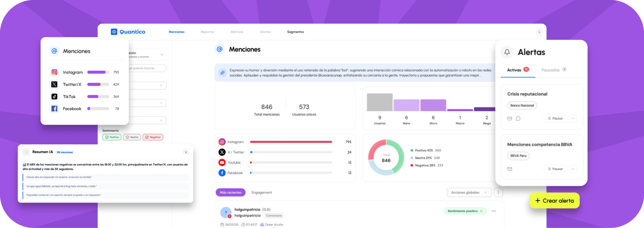Click the chat bubble icon in Crisis reputacional
This screenshot has height=228, width=644.
coord(518,118)
